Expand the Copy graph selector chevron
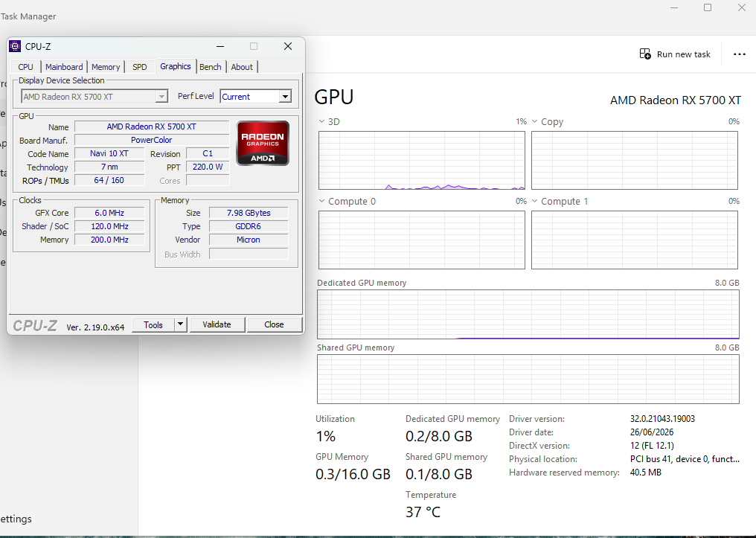756x538 pixels. (534, 121)
